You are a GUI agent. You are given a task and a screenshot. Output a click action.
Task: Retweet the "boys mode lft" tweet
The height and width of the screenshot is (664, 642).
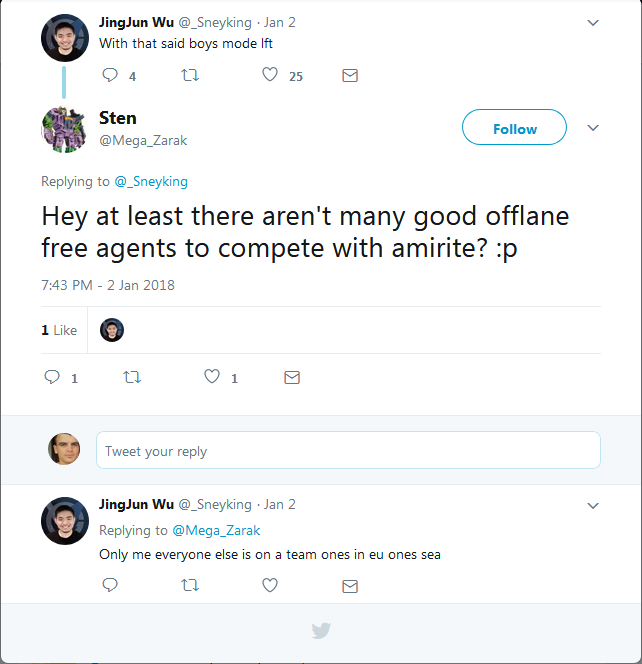(x=189, y=75)
